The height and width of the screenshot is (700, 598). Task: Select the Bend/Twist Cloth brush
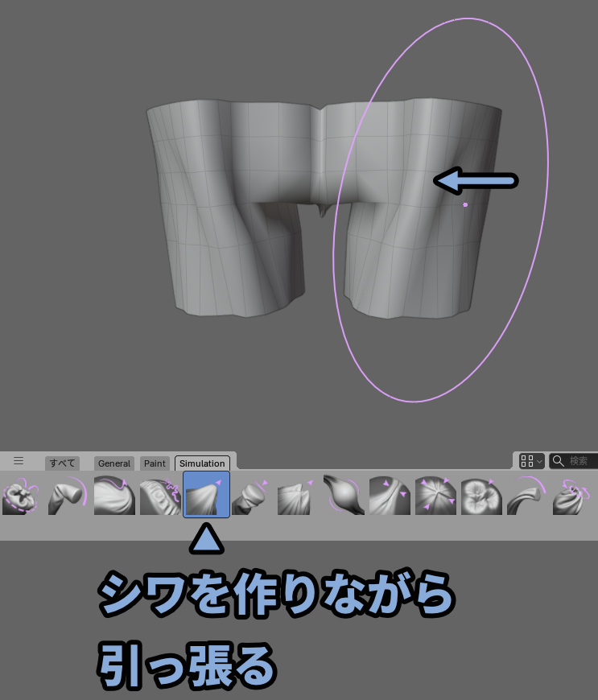pyautogui.click(x=68, y=494)
